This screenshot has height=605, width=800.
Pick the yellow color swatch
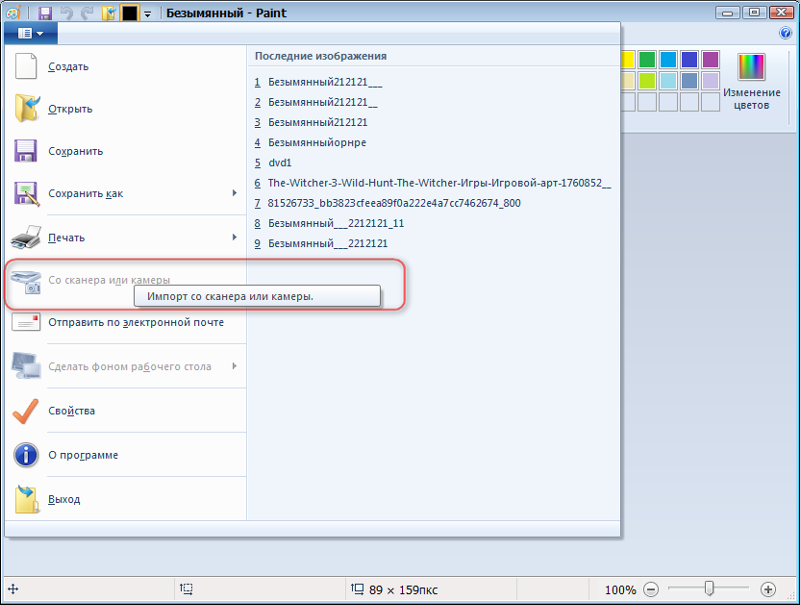coord(627,60)
